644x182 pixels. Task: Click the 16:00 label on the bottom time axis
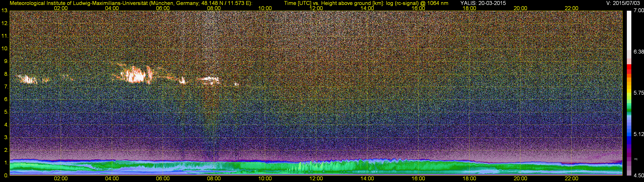[x=418, y=179]
